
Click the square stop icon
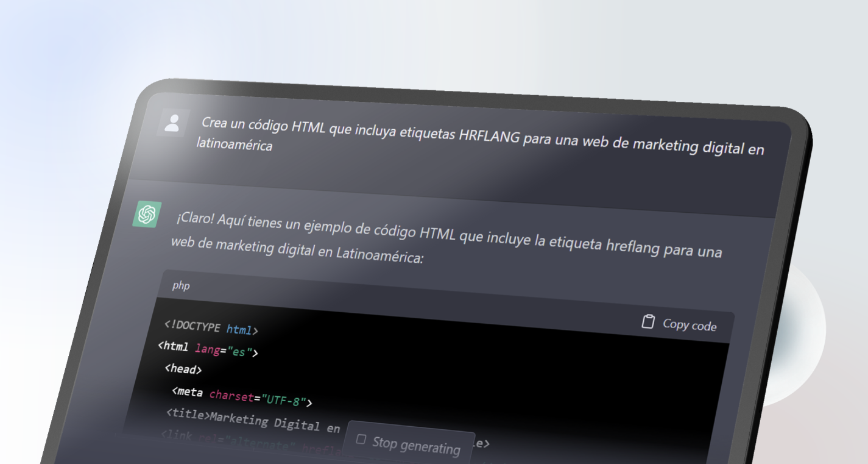pyautogui.click(x=361, y=440)
